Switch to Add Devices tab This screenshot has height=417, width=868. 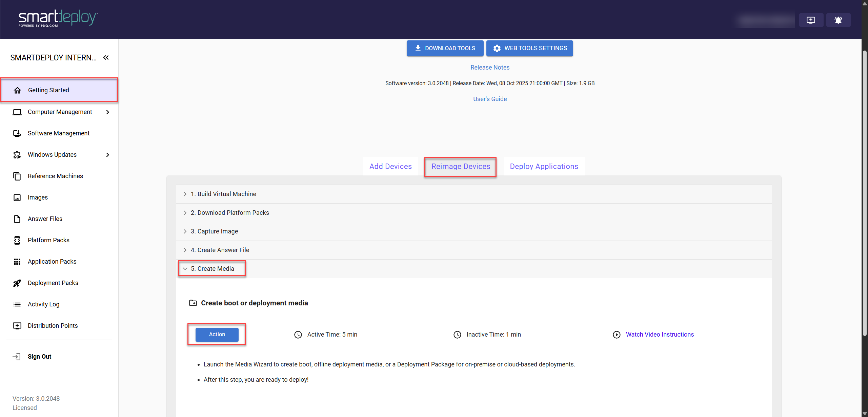[390, 167]
